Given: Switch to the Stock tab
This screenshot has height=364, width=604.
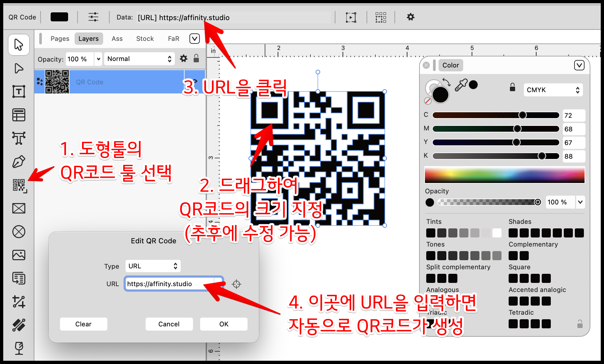Looking at the screenshot, I should pos(145,39).
